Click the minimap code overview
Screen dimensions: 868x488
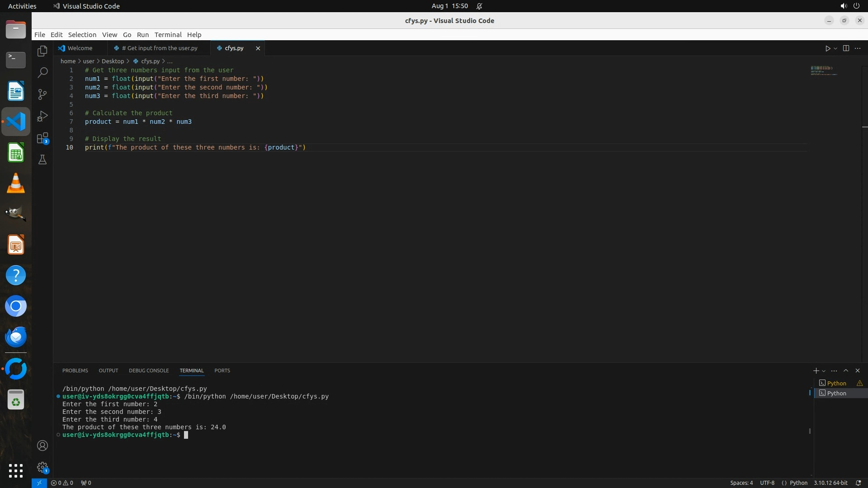tap(823, 70)
